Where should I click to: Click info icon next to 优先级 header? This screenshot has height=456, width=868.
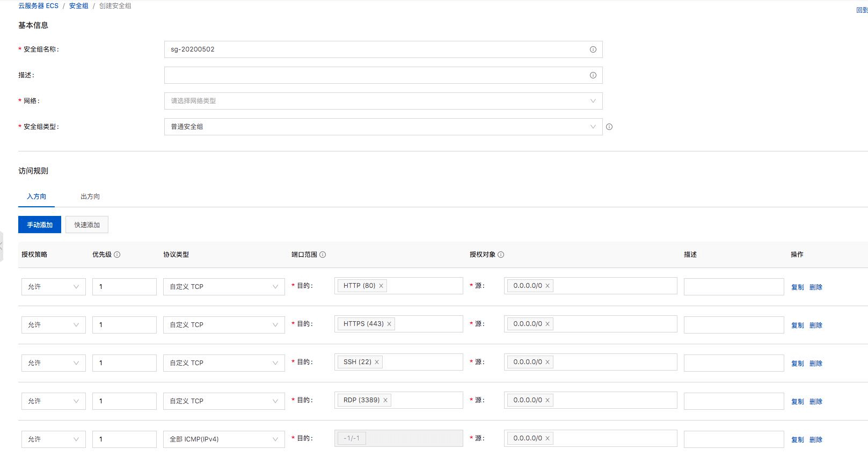coord(117,255)
